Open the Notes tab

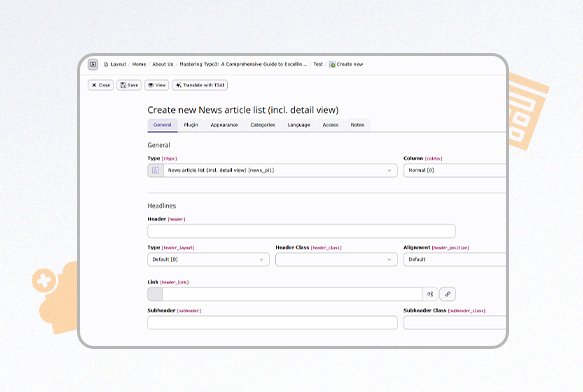pos(357,125)
